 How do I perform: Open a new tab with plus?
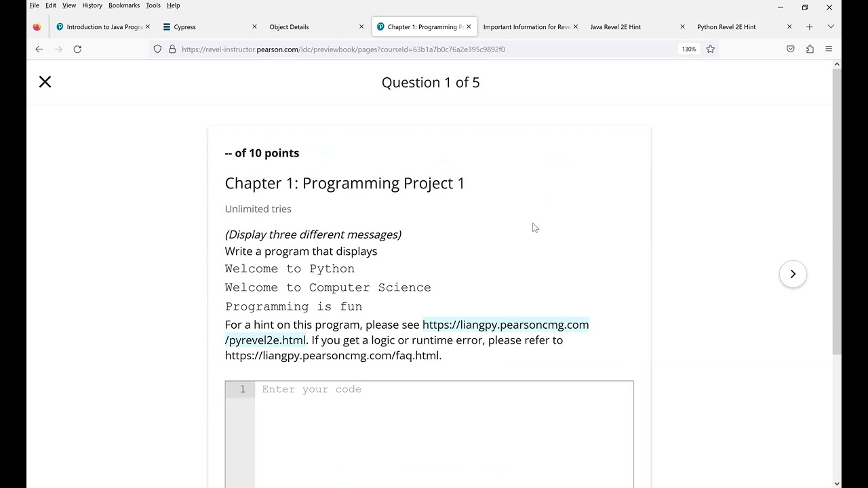(x=809, y=26)
